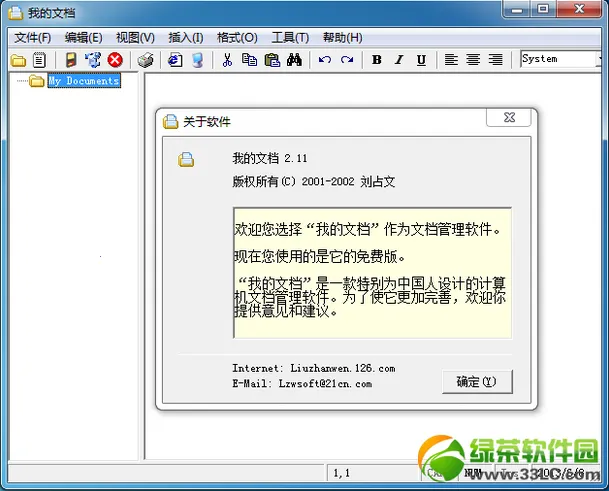Open the 帮助(H) menu
The height and width of the screenshot is (491, 609).
tap(342, 38)
